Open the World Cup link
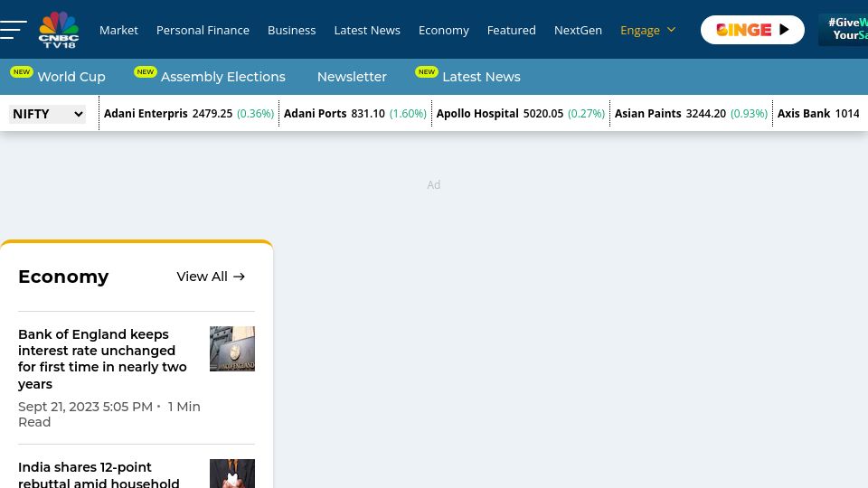Viewport: 868px width, 488px height. (71, 77)
